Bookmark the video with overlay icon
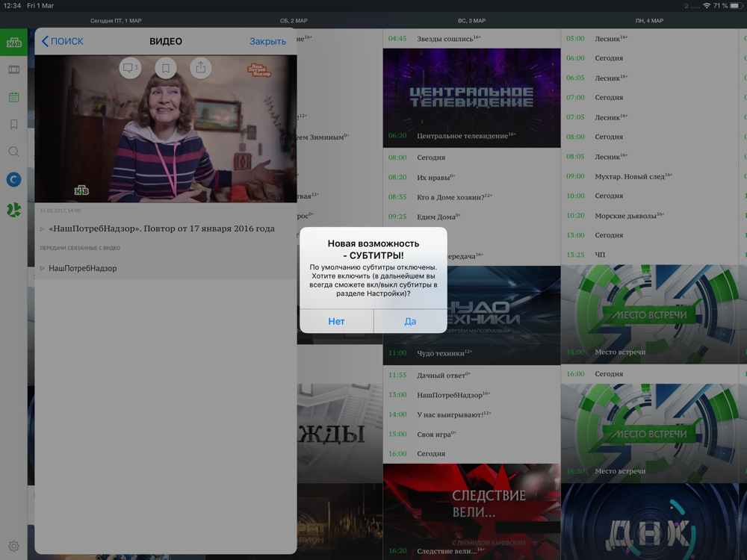This screenshot has width=747, height=560. pyautogui.click(x=166, y=68)
